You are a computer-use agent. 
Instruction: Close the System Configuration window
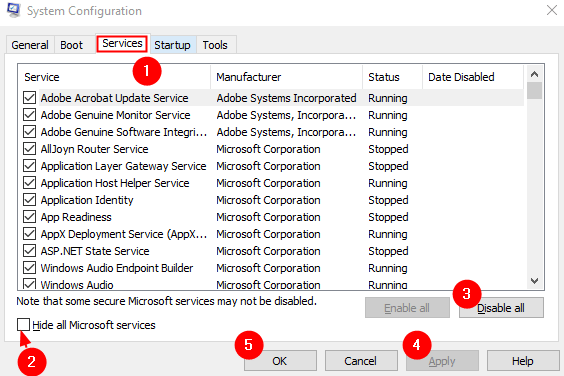pyautogui.click(x=552, y=10)
